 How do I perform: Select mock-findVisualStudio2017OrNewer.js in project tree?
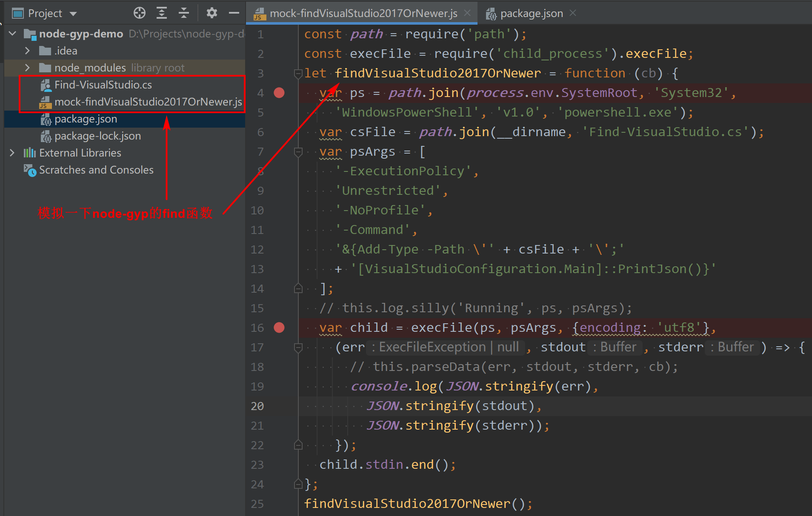click(x=148, y=102)
